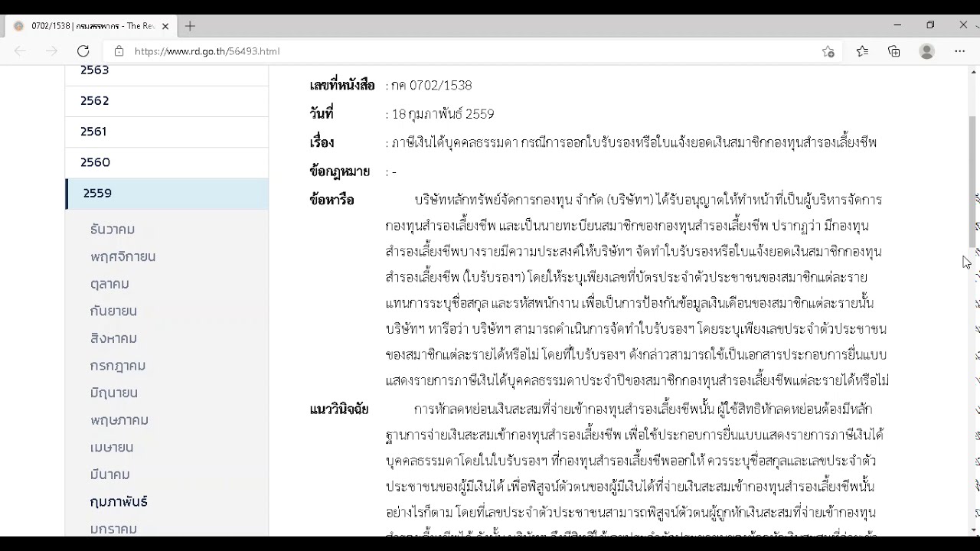Add this page to favorites star
The image size is (980, 551).
point(828,51)
